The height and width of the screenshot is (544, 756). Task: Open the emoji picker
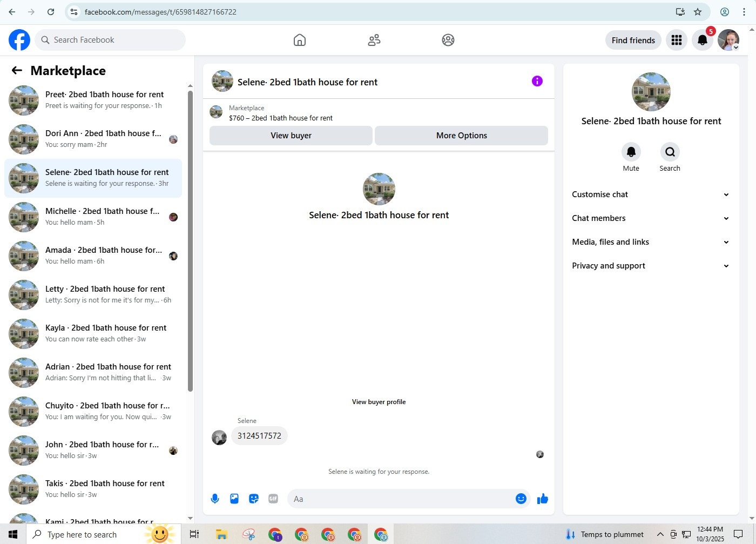[x=521, y=499]
